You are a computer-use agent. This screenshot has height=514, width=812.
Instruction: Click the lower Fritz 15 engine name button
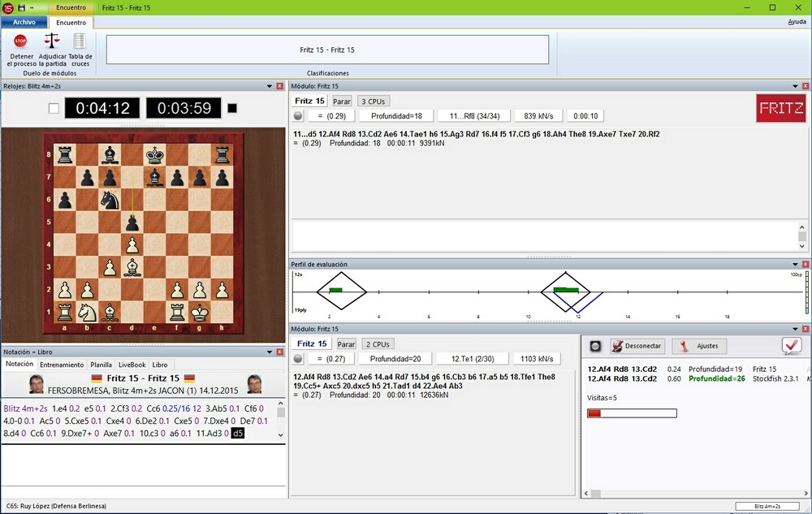(x=312, y=343)
